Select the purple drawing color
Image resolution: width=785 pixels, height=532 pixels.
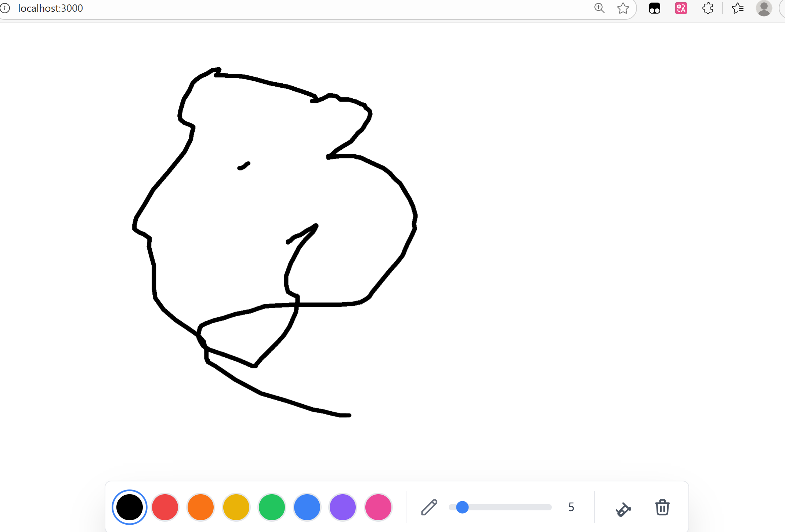(x=343, y=507)
